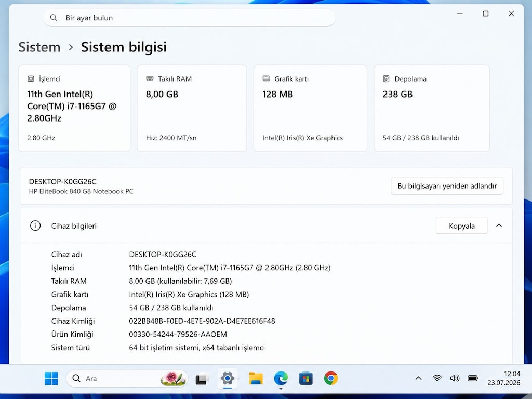
Task: Copy device info with Kopyala button
Action: pos(461,225)
